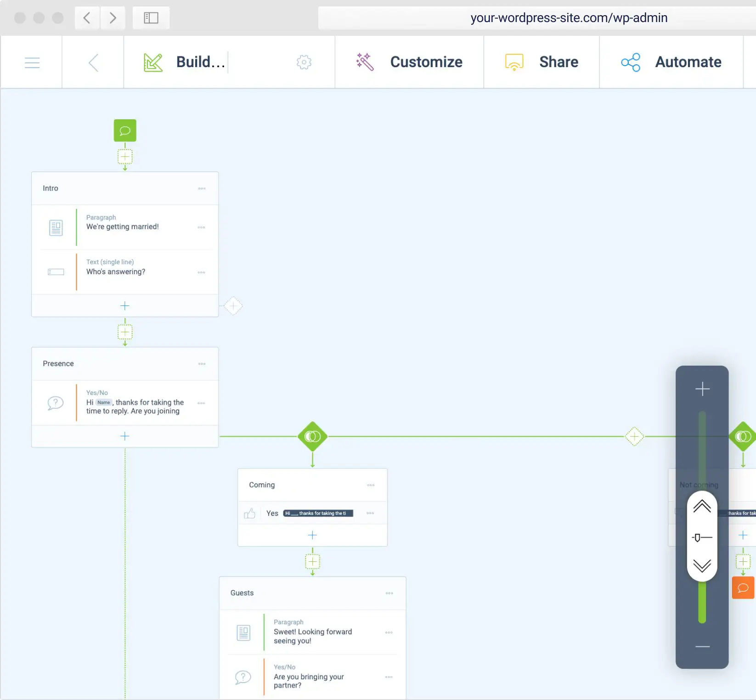Open the Presence section options menu
The height and width of the screenshot is (700, 756).
coord(202,364)
